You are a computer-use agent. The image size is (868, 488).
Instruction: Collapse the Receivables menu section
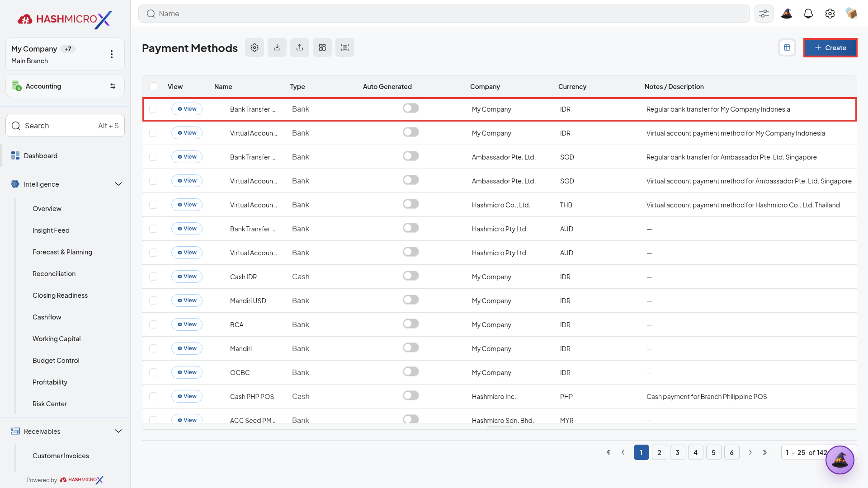pos(118,431)
